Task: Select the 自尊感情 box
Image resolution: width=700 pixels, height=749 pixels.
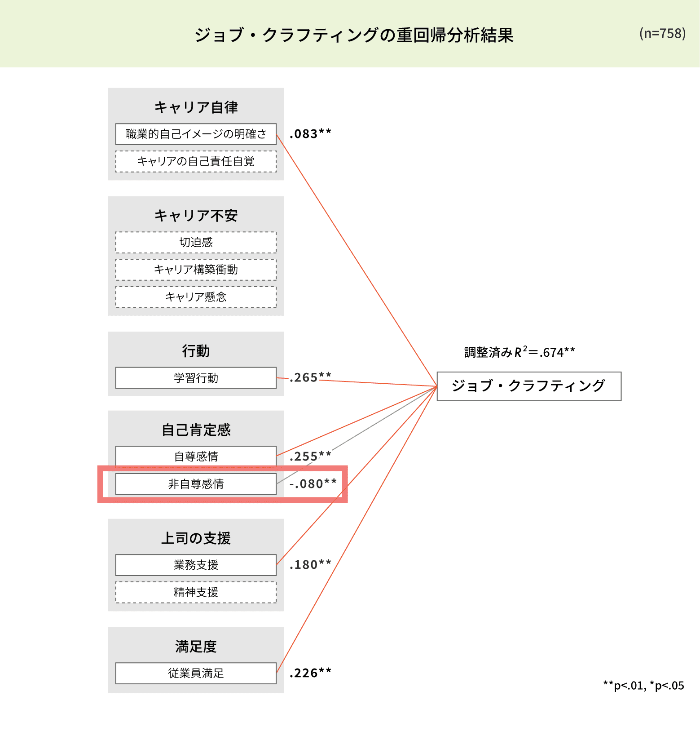Action: [x=196, y=456]
